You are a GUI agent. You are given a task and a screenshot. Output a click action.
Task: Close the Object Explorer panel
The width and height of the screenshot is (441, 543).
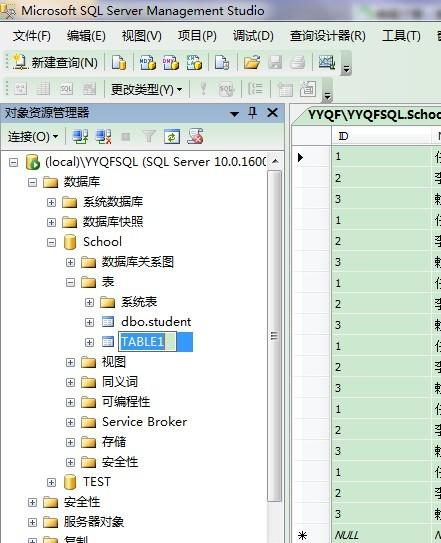tap(273, 113)
